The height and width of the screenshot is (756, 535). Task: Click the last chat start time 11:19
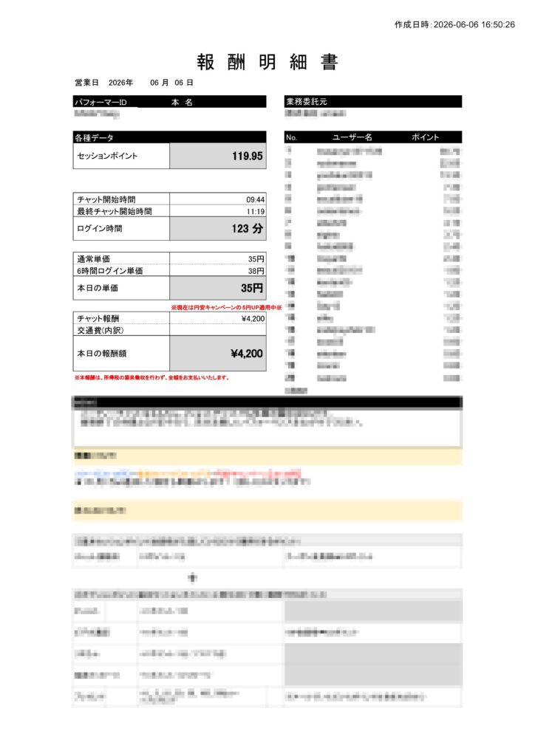[255, 212]
